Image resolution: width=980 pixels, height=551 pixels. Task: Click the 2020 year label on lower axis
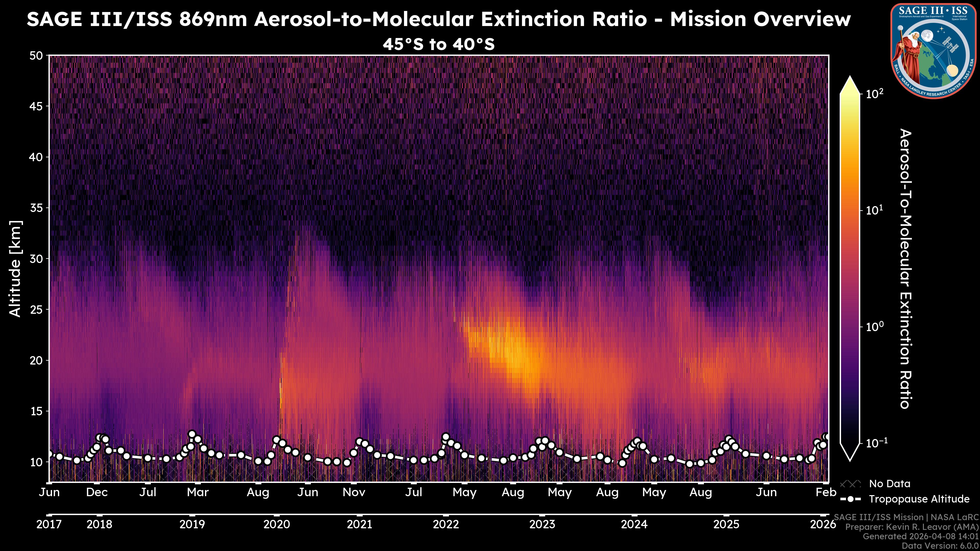pyautogui.click(x=277, y=524)
